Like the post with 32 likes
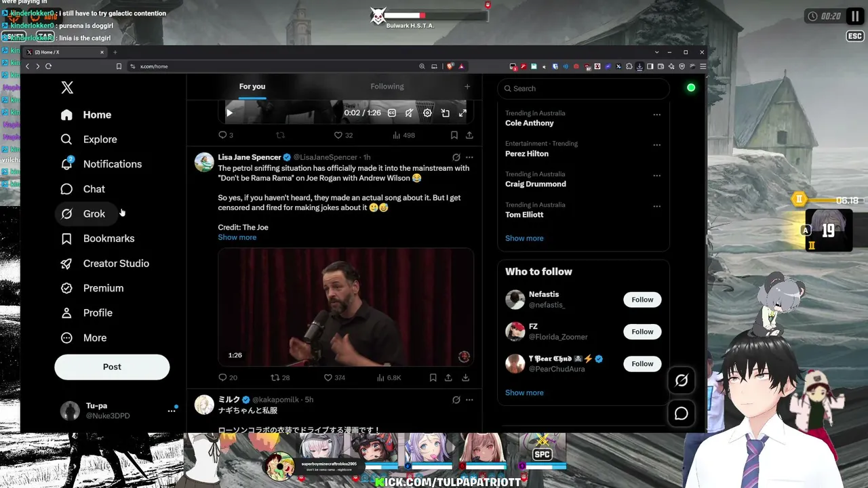 coord(342,135)
